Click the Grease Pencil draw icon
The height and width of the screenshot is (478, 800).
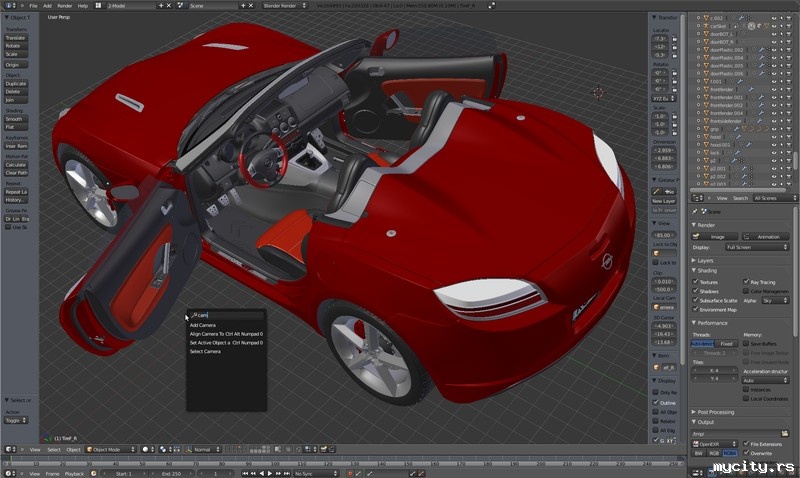(x=657, y=191)
